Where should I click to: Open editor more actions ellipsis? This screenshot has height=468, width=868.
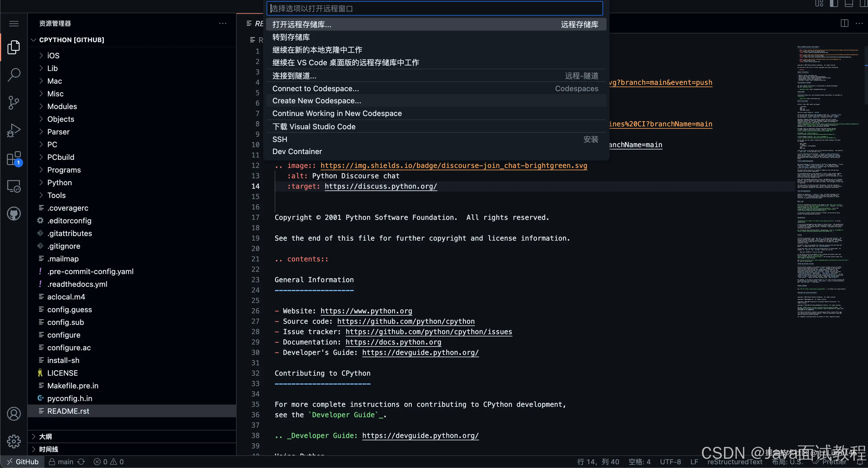pyautogui.click(x=859, y=23)
